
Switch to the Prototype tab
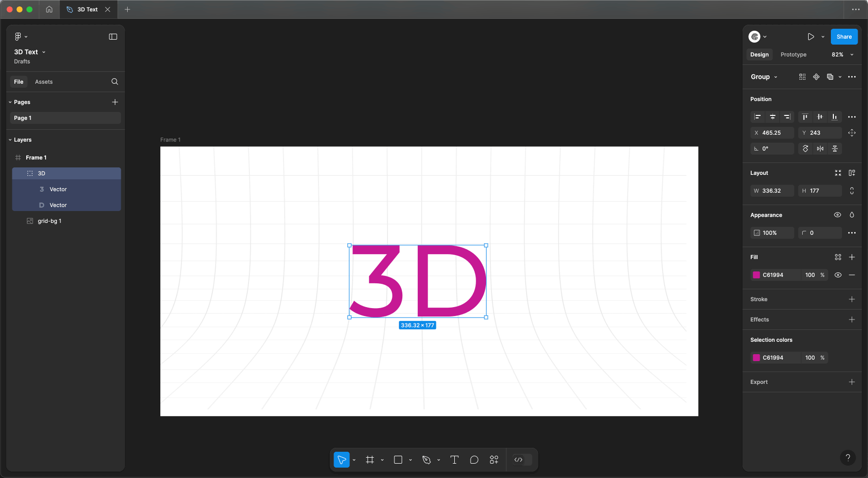pos(793,54)
